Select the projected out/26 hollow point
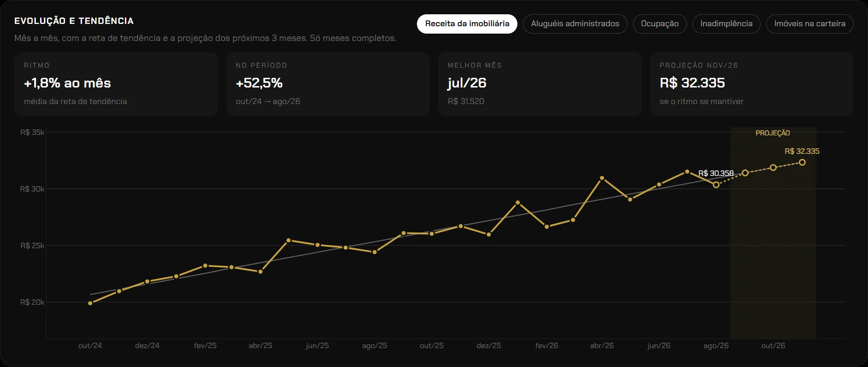 click(773, 168)
